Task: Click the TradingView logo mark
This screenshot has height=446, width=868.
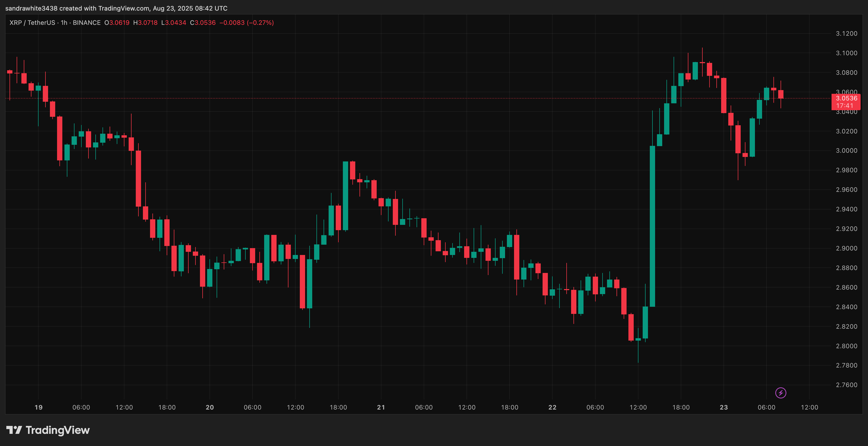Action: (x=14, y=430)
